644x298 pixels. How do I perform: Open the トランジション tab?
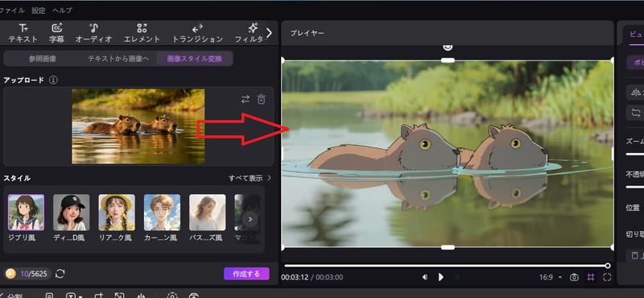197,33
